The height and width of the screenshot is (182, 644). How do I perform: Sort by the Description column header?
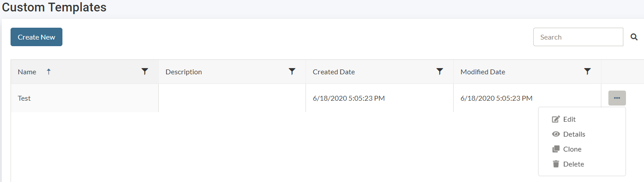pos(184,72)
